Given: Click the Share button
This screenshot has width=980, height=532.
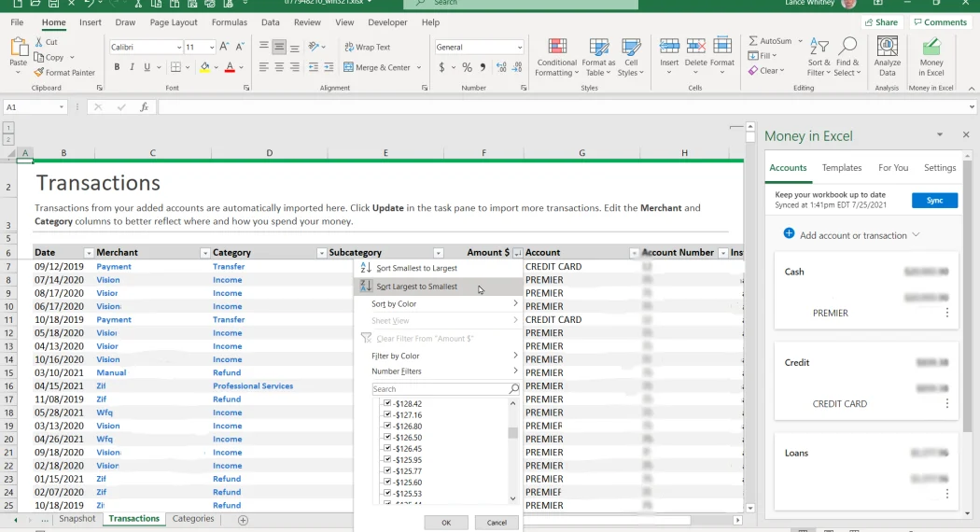Looking at the screenshot, I should (x=881, y=21).
